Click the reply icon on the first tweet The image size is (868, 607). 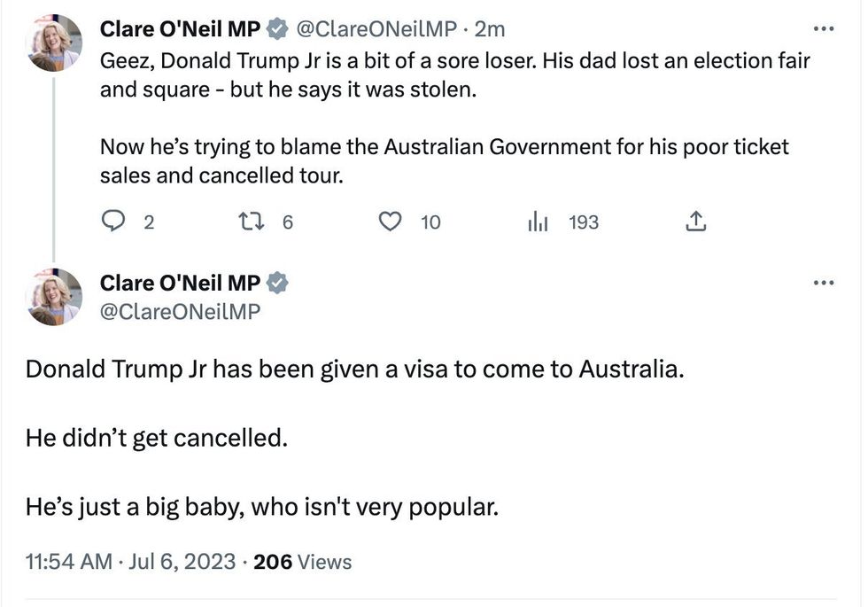pos(113,222)
